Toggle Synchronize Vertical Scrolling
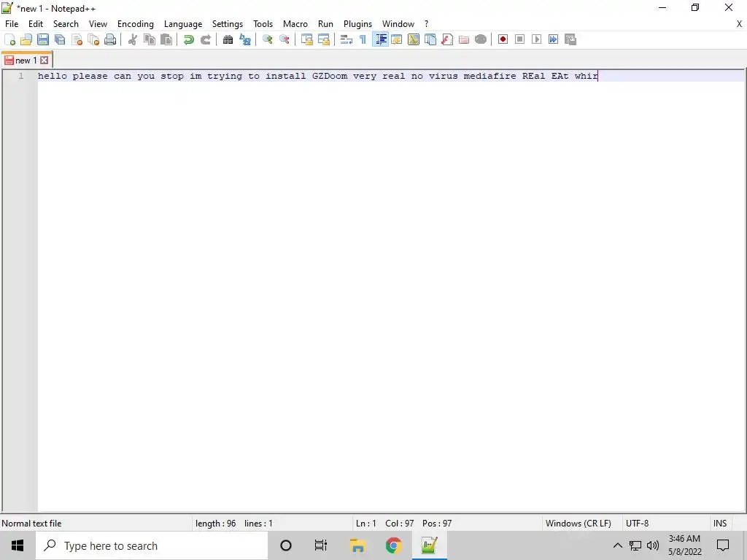 pyautogui.click(x=307, y=39)
